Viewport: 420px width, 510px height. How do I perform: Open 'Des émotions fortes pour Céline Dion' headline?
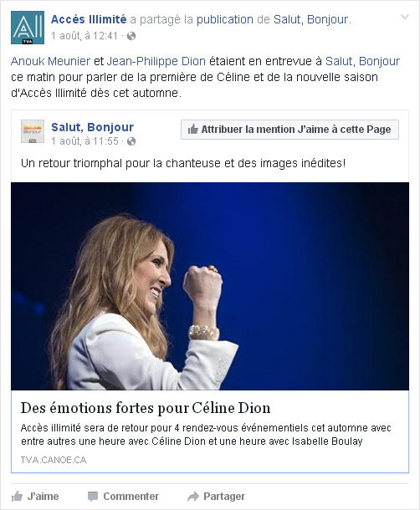[146, 408]
